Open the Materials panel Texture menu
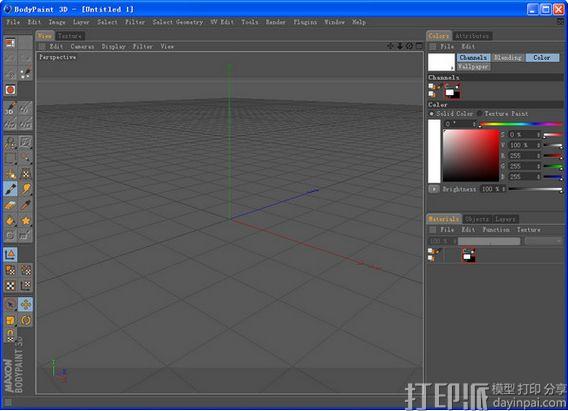 (529, 230)
